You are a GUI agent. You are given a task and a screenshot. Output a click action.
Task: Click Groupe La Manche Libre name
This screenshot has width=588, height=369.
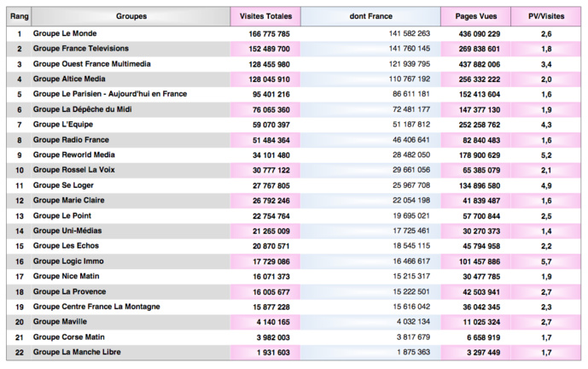click(x=77, y=352)
